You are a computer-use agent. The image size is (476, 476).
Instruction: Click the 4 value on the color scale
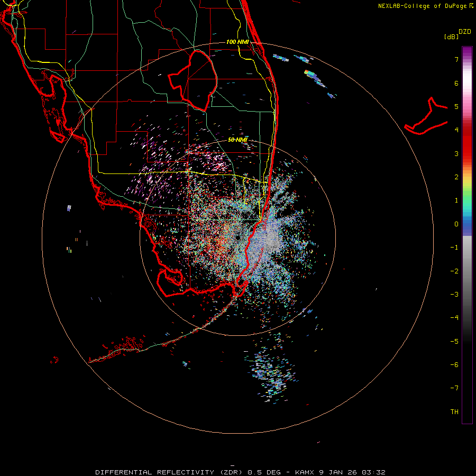click(456, 130)
